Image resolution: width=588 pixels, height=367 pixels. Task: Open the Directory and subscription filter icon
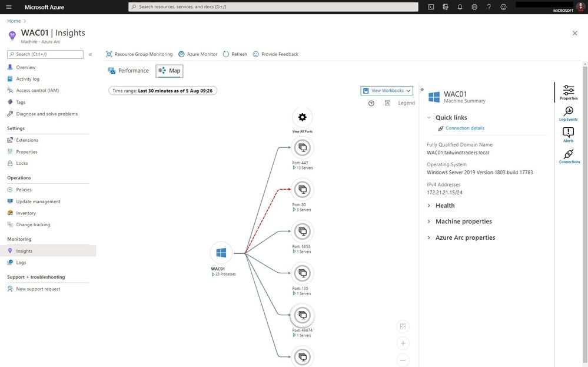click(x=446, y=6)
